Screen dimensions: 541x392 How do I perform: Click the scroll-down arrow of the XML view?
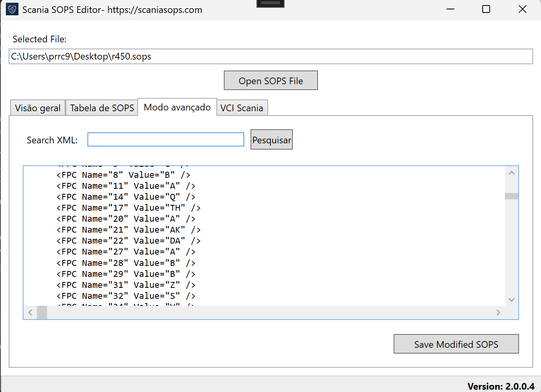click(x=511, y=299)
